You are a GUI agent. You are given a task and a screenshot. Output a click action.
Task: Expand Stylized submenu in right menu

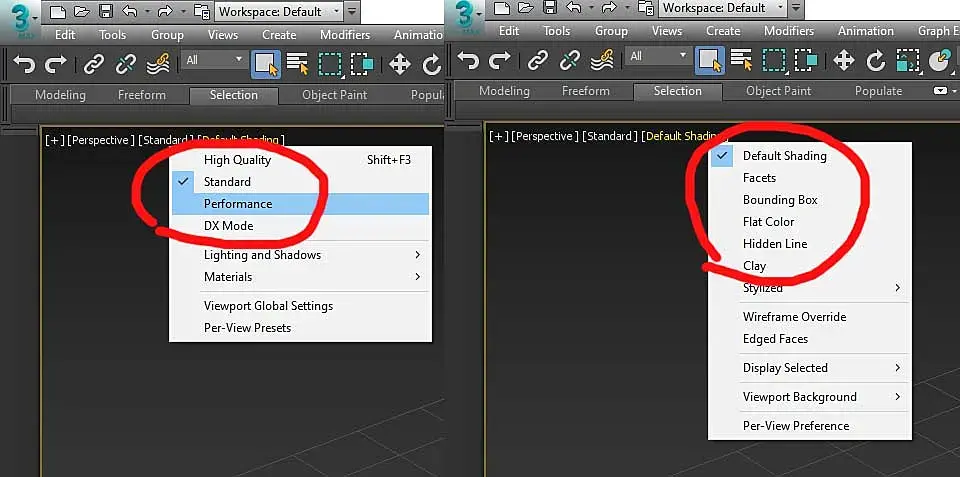809,288
